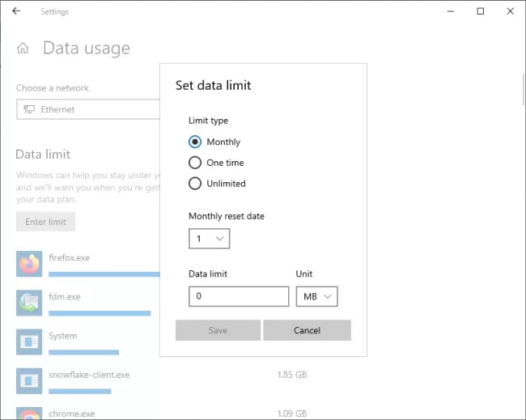Focus the Data limit input field
The width and height of the screenshot is (526, 420).
(x=239, y=296)
